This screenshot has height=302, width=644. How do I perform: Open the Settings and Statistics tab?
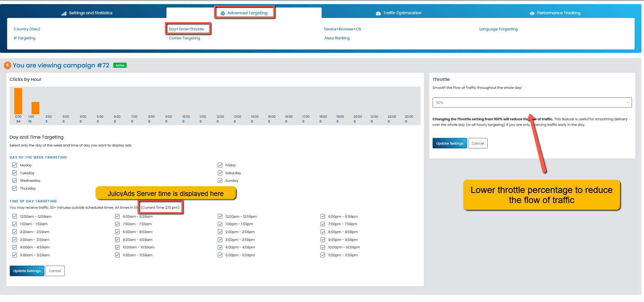click(x=87, y=13)
